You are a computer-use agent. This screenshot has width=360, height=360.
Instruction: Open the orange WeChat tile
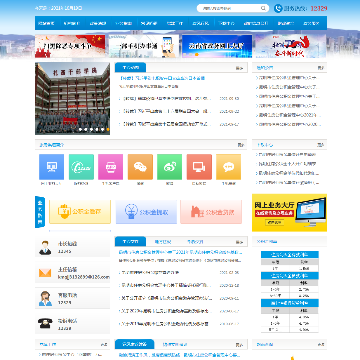[140, 167]
